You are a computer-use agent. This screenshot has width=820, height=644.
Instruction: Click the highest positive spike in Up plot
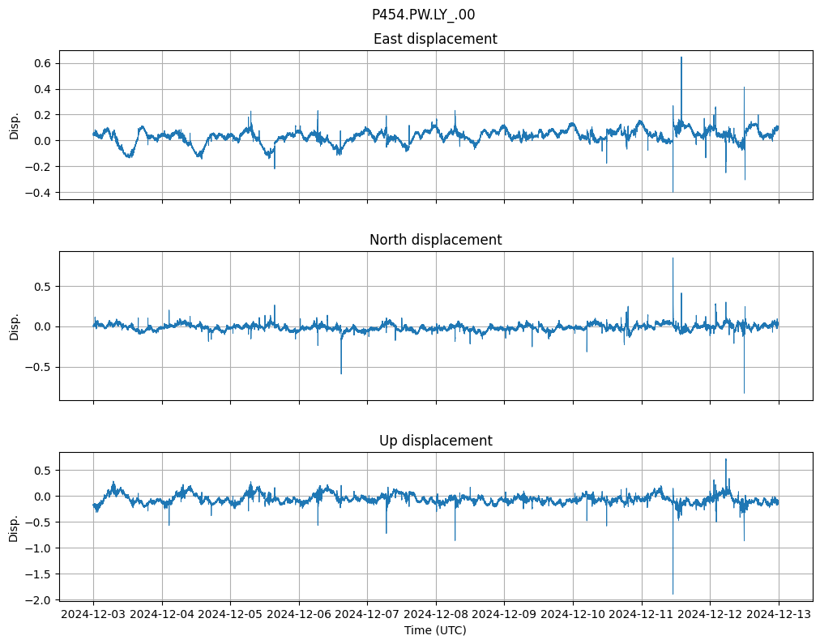(725, 459)
